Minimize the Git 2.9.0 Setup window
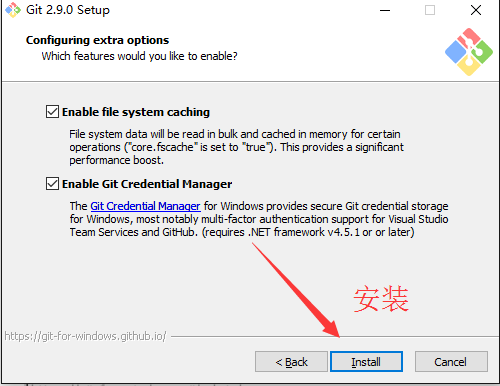500x386 pixels. point(385,10)
